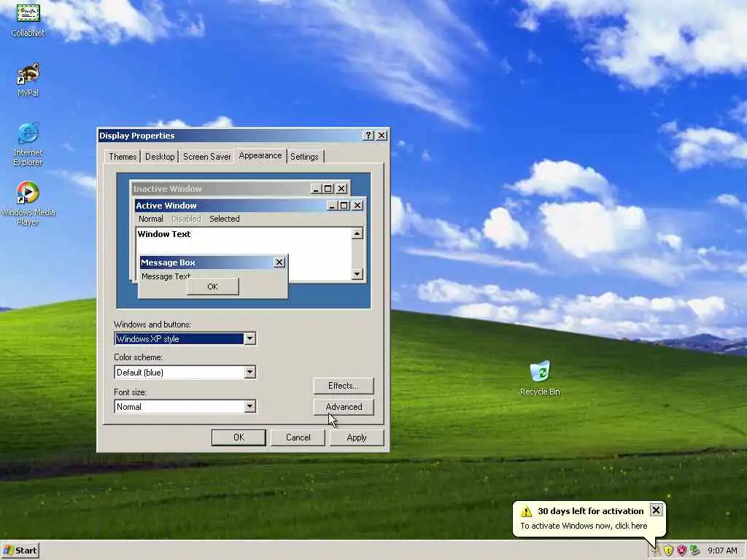
Task: Click the 'Message Text' label in preview
Action: 166,276
